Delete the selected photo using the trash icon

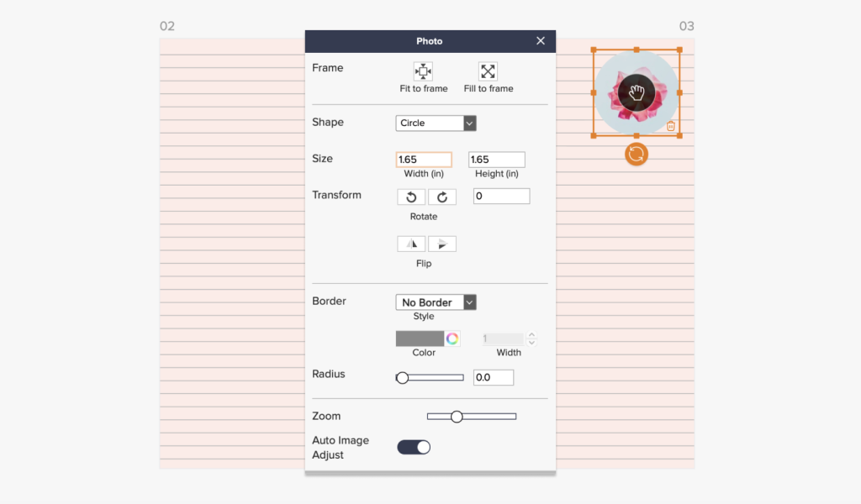click(x=670, y=125)
